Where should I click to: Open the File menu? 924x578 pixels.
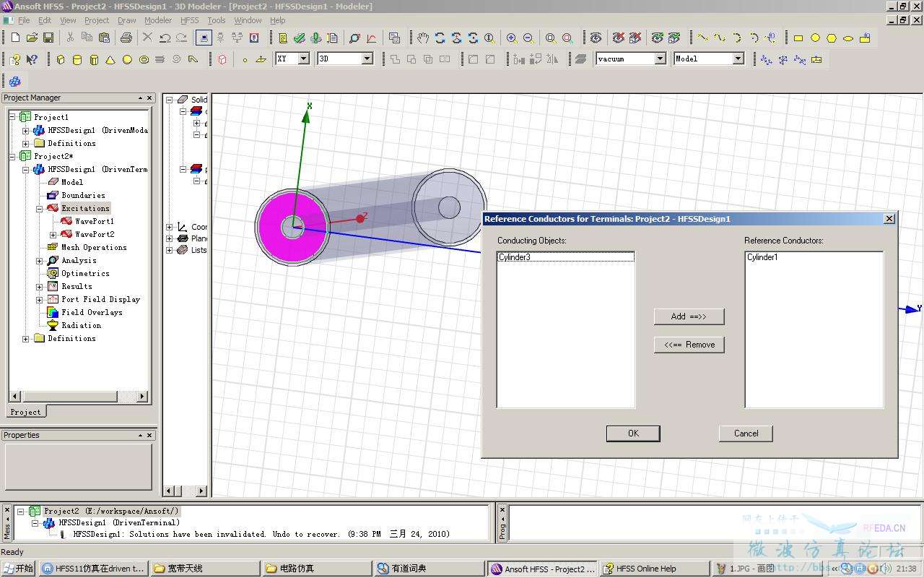[24, 20]
